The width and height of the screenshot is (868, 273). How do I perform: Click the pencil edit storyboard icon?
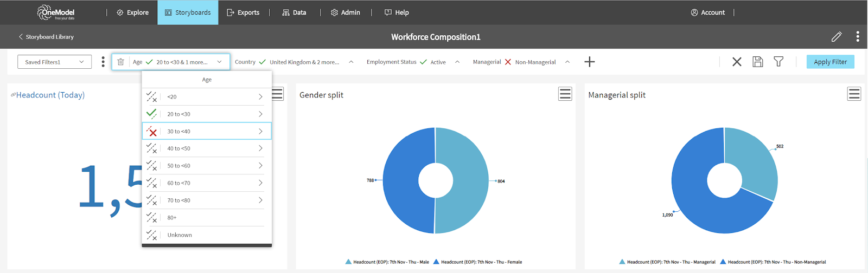pyautogui.click(x=836, y=37)
